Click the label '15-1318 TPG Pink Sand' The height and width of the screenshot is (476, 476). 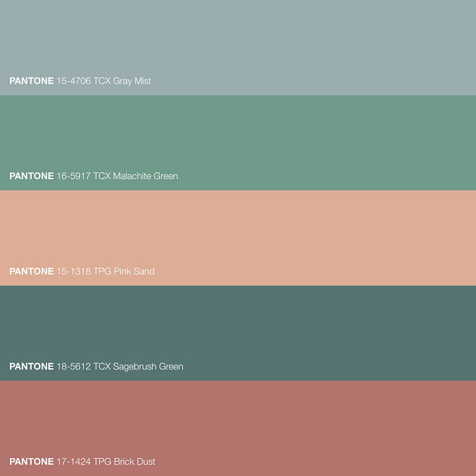(106, 271)
